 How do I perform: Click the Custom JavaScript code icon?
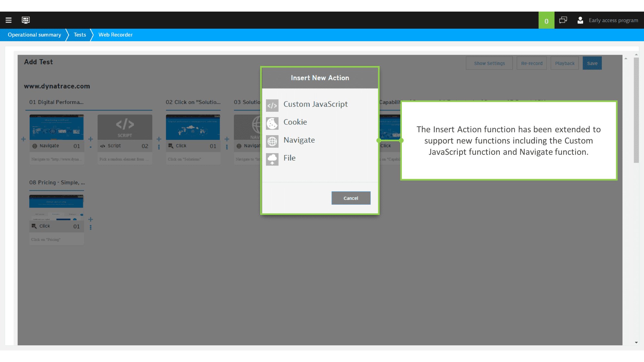click(272, 105)
